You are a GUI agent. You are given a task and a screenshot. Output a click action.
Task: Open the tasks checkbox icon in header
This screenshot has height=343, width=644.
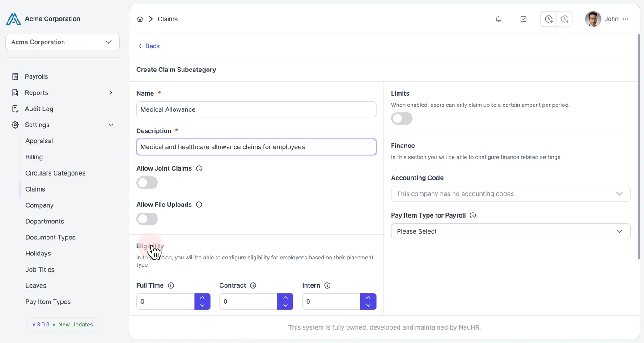coord(523,19)
